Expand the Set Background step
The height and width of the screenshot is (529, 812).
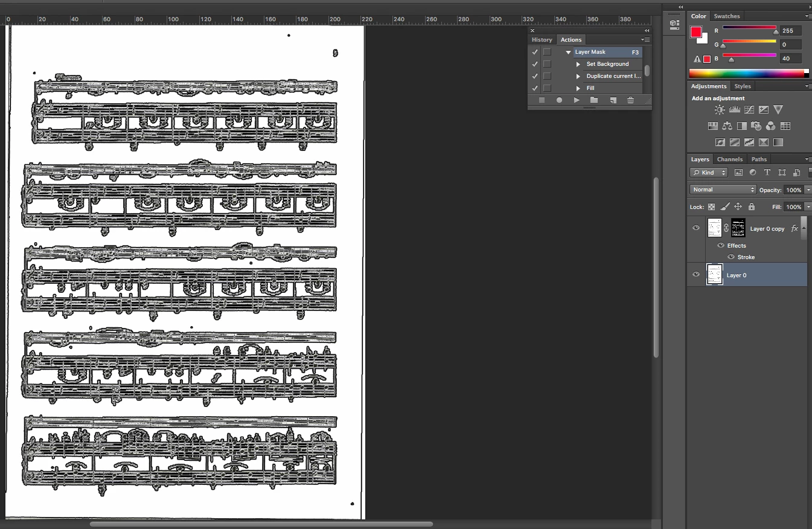pos(578,64)
